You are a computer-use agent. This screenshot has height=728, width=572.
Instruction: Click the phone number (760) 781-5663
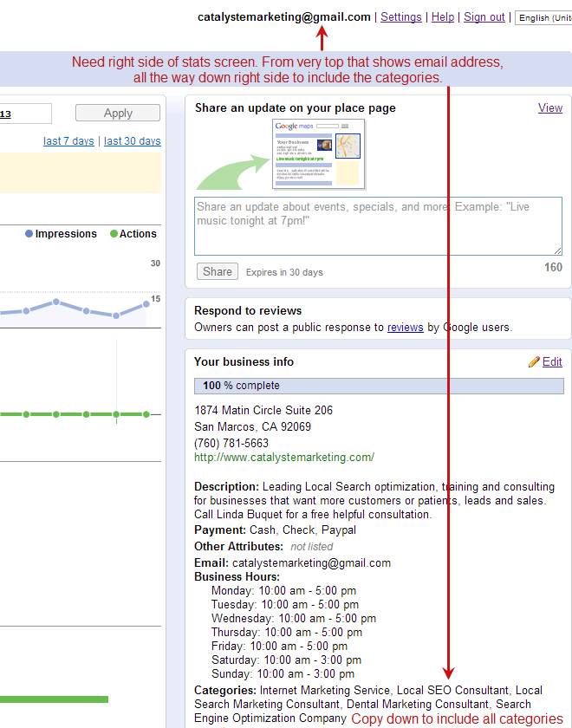point(231,443)
